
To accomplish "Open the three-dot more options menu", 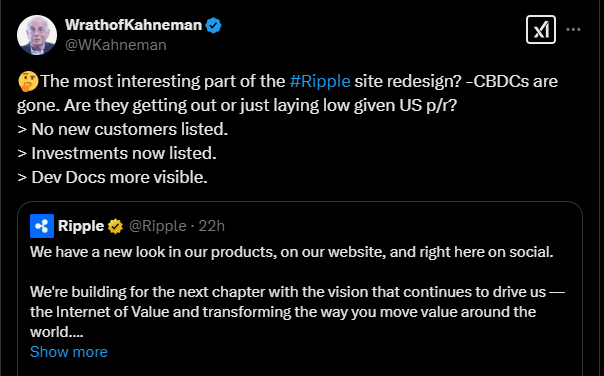I will (573, 30).
